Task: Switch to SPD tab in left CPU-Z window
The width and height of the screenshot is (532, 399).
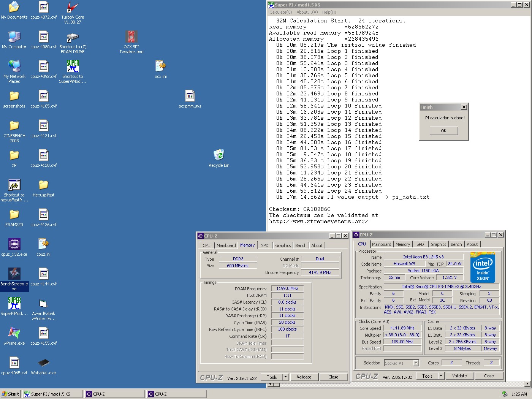Action: (265, 245)
